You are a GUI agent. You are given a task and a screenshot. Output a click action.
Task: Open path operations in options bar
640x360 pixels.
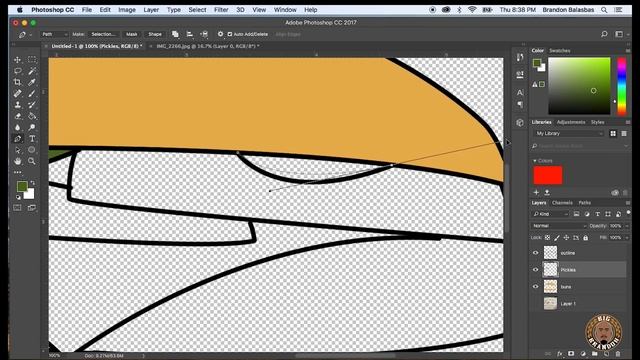175,34
